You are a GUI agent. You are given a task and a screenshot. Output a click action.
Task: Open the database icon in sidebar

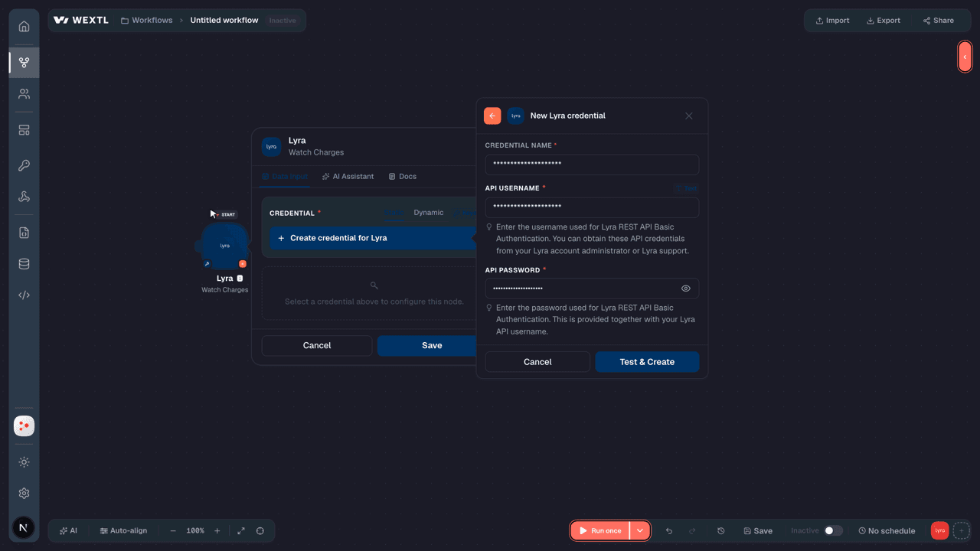24,264
